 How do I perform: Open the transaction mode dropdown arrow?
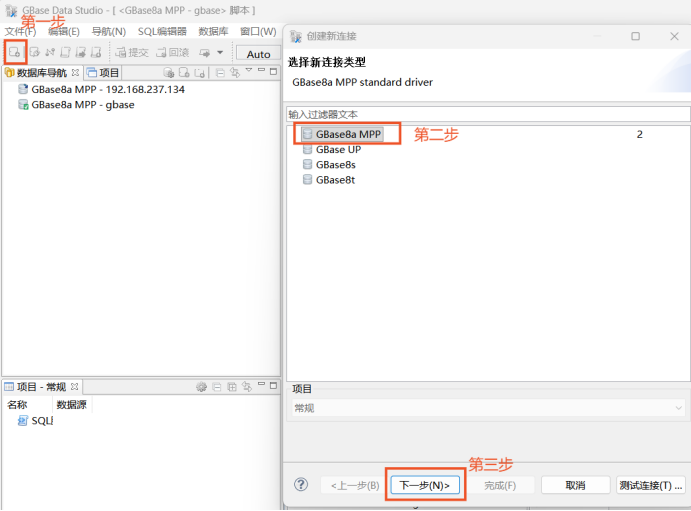(220, 53)
